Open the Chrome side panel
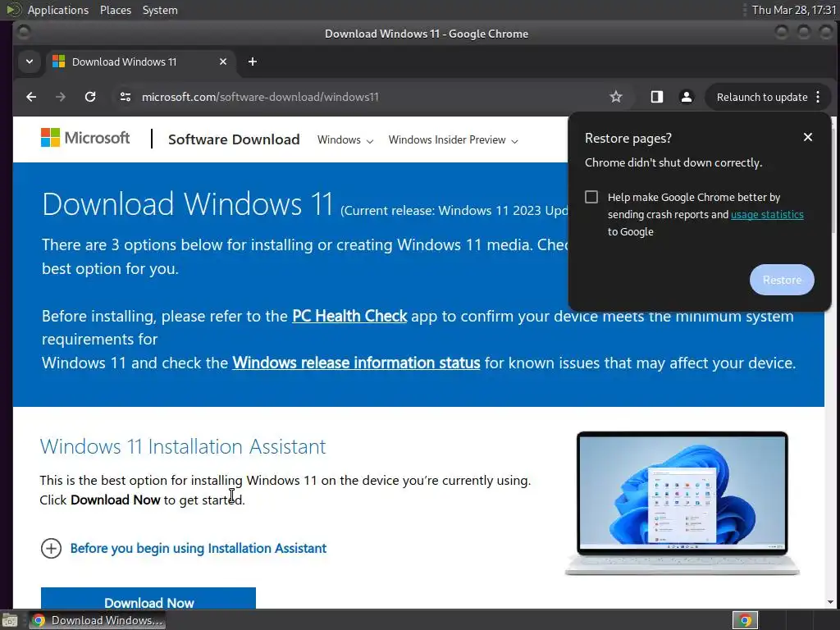Screen dimensions: 840x630 tap(657, 97)
